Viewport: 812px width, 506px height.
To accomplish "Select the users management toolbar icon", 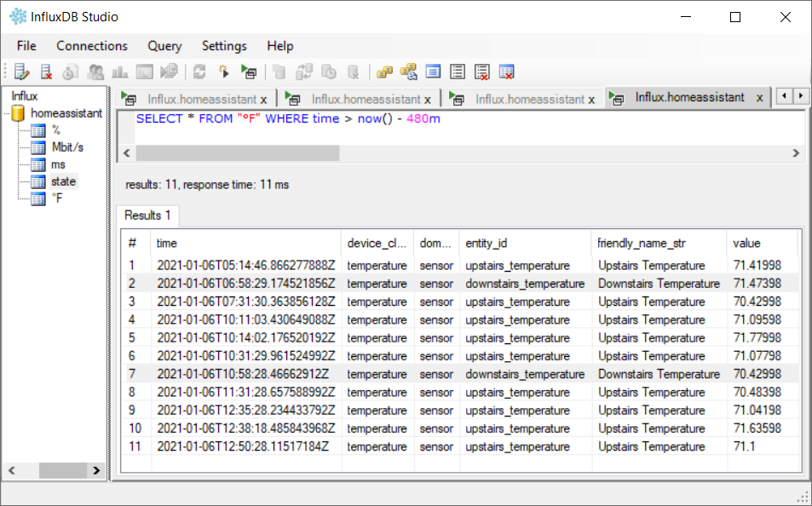I will coord(95,72).
